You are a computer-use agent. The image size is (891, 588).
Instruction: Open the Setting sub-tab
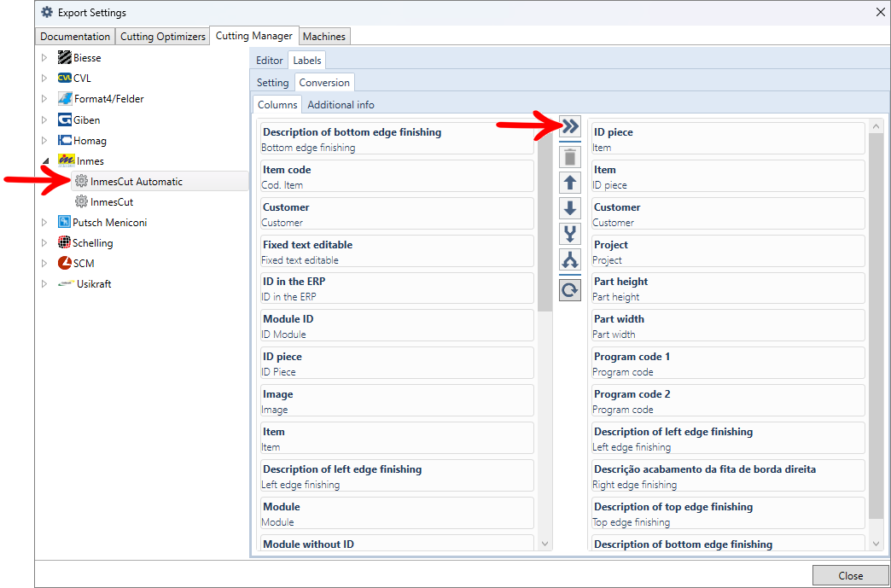[x=273, y=83]
